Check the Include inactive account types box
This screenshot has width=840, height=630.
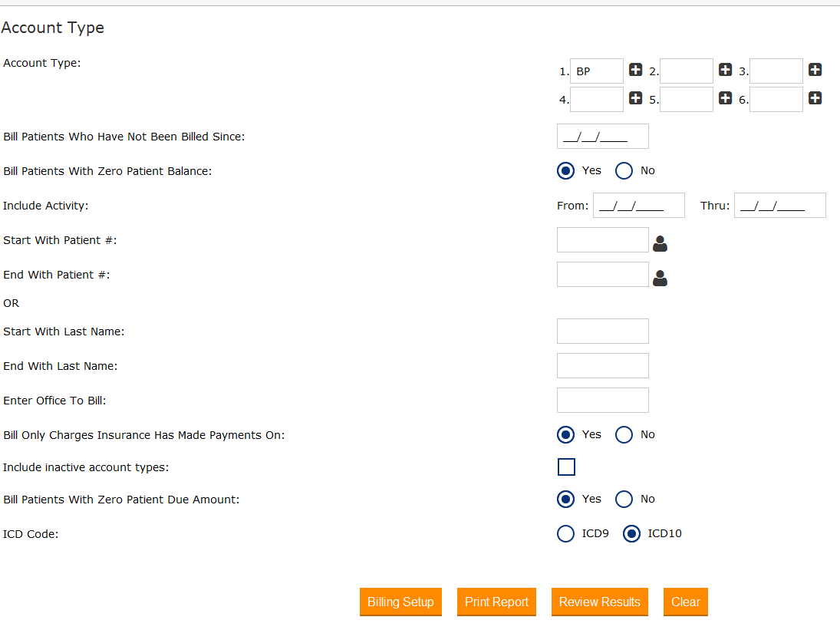(x=566, y=467)
